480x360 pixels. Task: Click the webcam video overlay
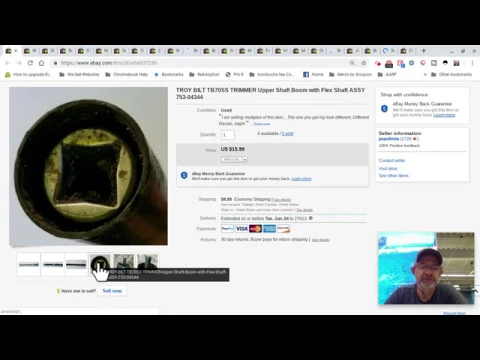pyautogui.click(x=426, y=268)
